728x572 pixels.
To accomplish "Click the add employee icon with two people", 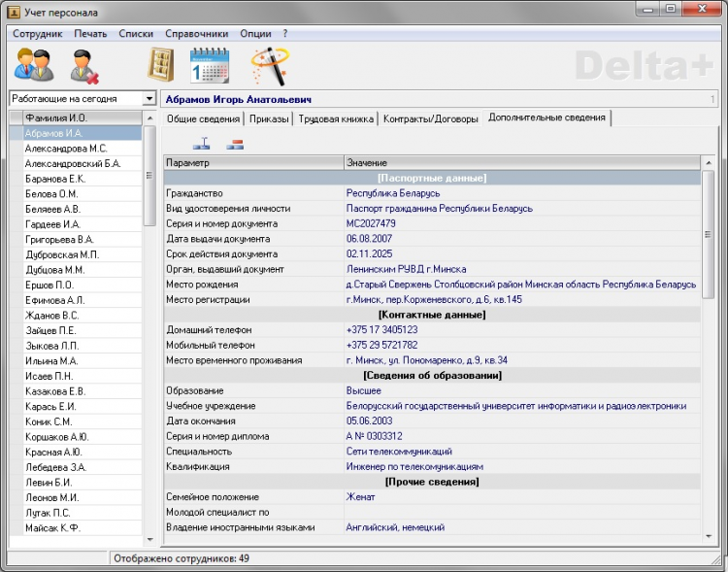I will [x=34, y=65].
